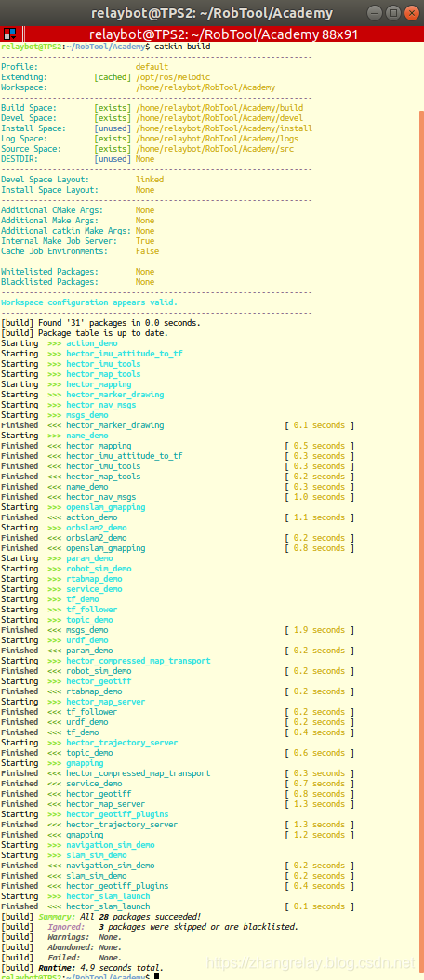Click the '[cached]' tag next to Extending
Screen dimensions: 424x980
(113, 77)
